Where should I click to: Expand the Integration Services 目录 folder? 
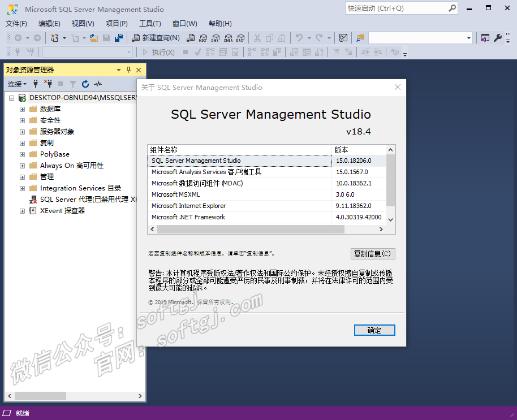pyautogui.click(x=22, y=188)
